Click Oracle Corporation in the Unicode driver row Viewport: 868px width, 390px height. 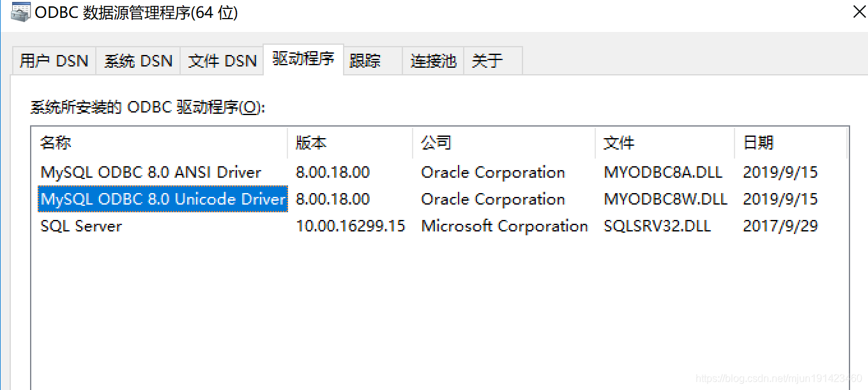493,199
